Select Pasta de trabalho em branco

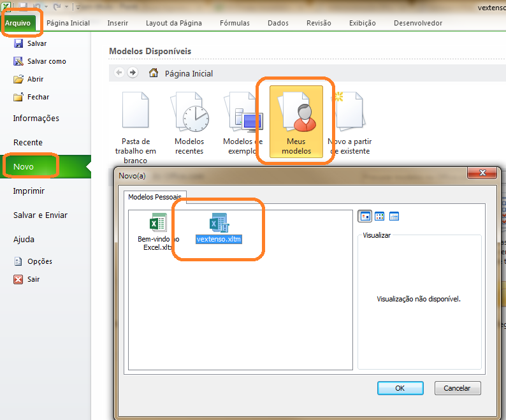coord(136,127)
